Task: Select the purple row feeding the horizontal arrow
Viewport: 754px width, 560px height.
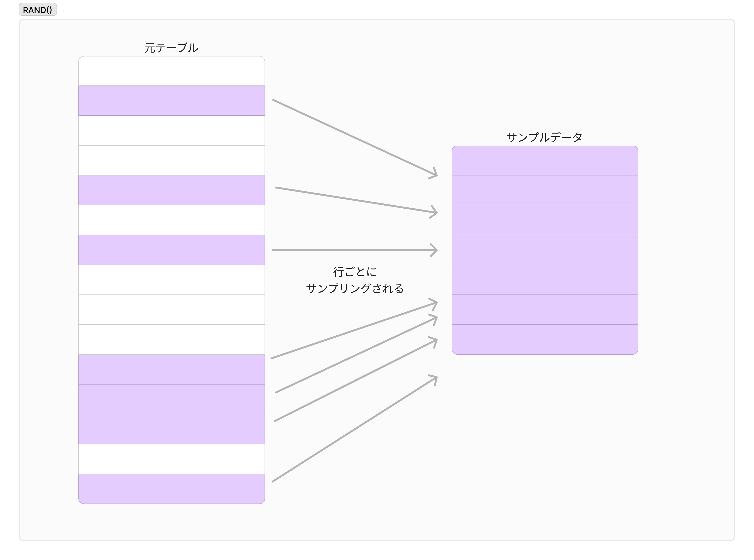Action: click(x=171, y=250)
